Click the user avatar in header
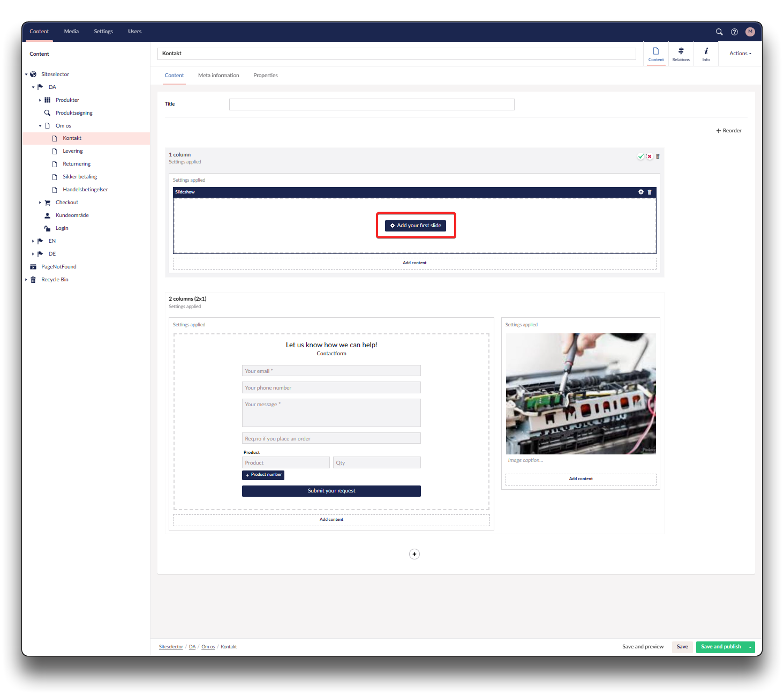784x695 pixels. coord(750,32)
